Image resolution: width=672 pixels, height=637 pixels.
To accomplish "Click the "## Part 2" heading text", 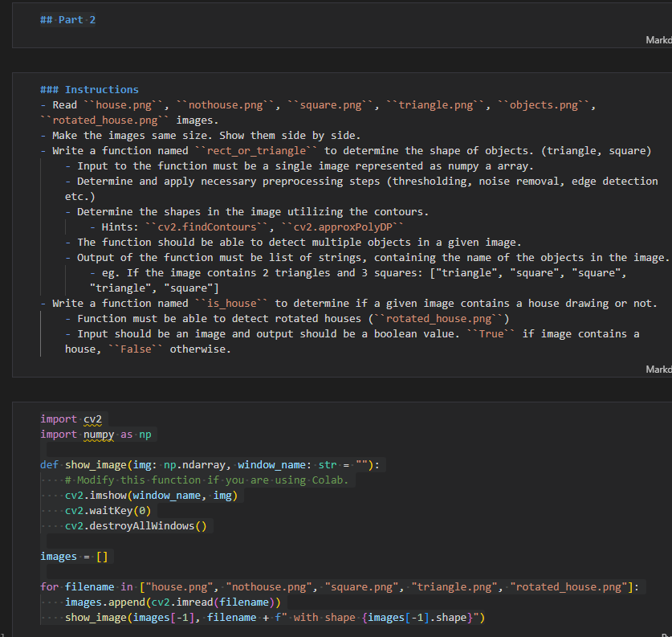I will point(67,20).
